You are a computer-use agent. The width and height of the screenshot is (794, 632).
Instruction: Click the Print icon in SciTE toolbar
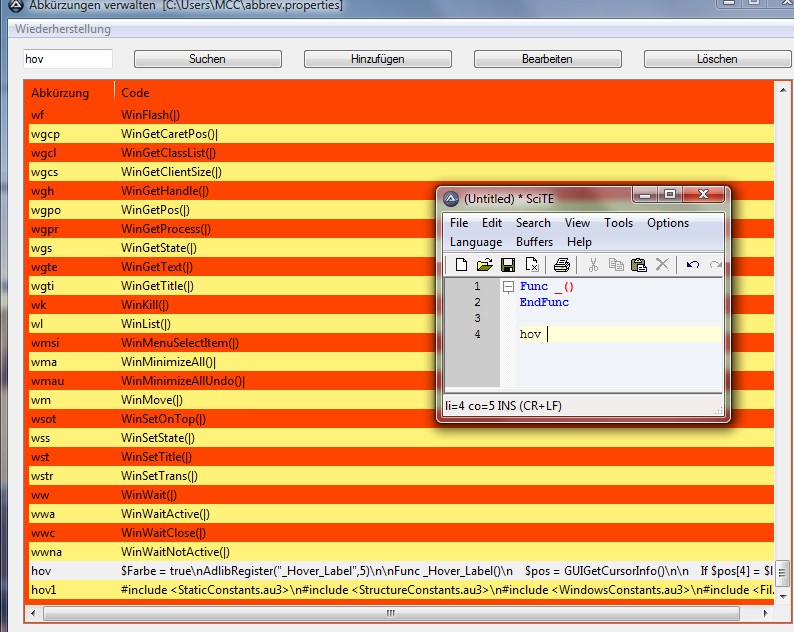click(562, 265)
